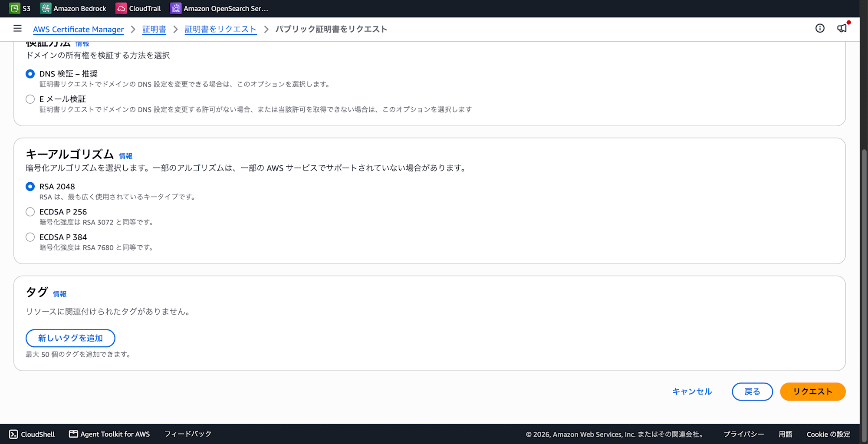The image size is (868, 444).
Task: Open Cookie の設定 in footer
Action: click(x=828, y=434)
